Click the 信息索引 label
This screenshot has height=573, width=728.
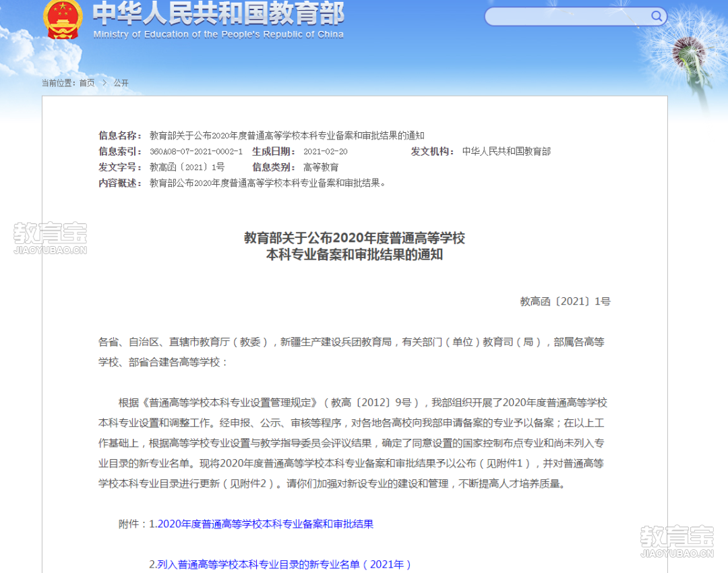[120, 152]
